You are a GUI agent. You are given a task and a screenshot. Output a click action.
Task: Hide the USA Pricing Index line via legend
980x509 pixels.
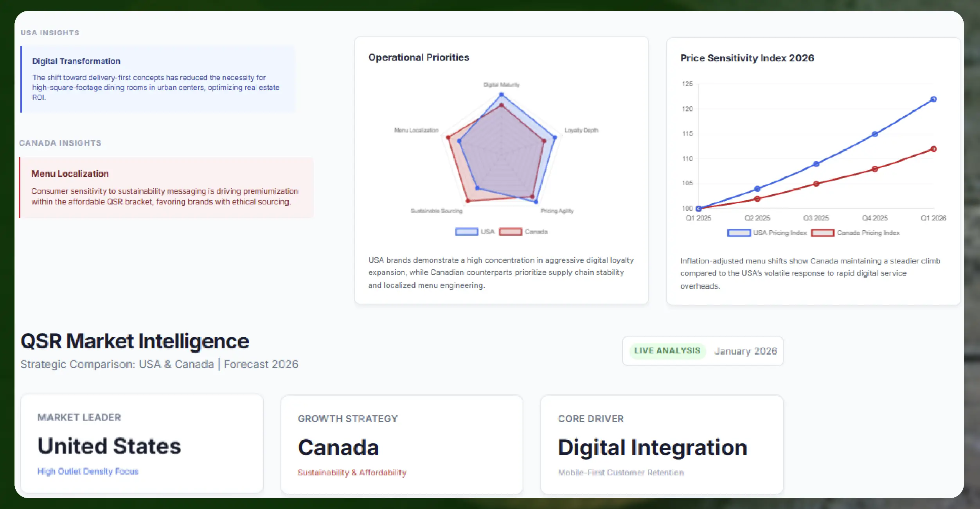coord(779,233)
